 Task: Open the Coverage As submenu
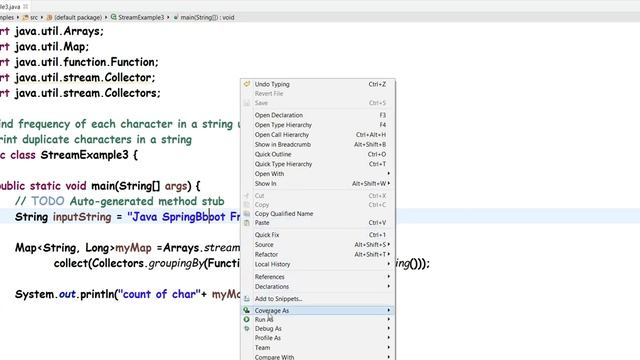click(318, 311)
